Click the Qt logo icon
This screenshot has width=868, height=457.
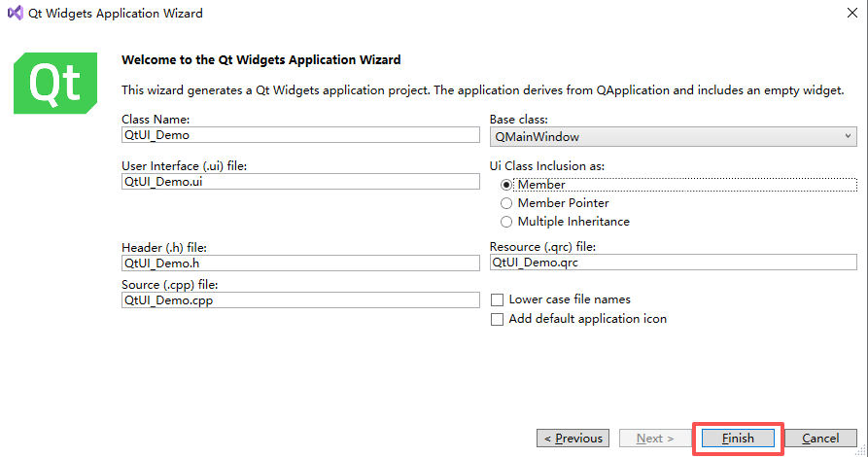(55, 83)
